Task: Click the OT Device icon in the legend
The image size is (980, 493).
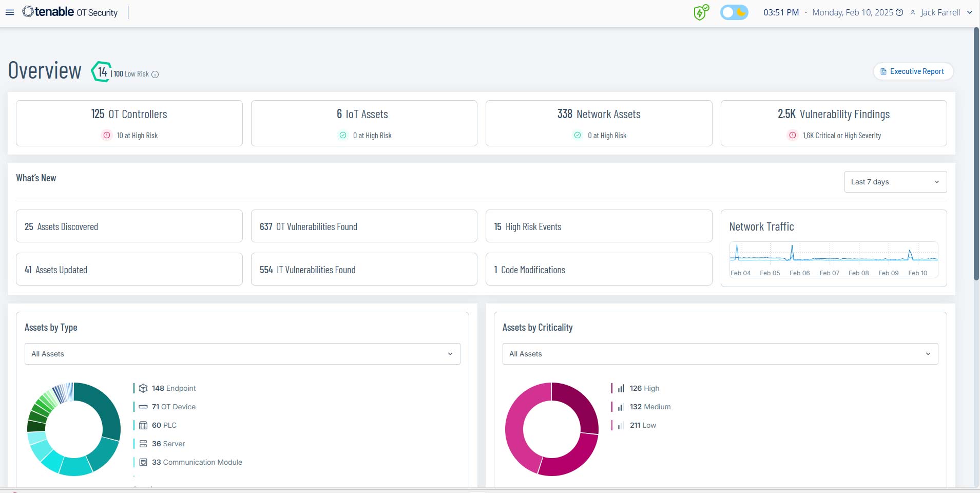Action: coord(143,407)
